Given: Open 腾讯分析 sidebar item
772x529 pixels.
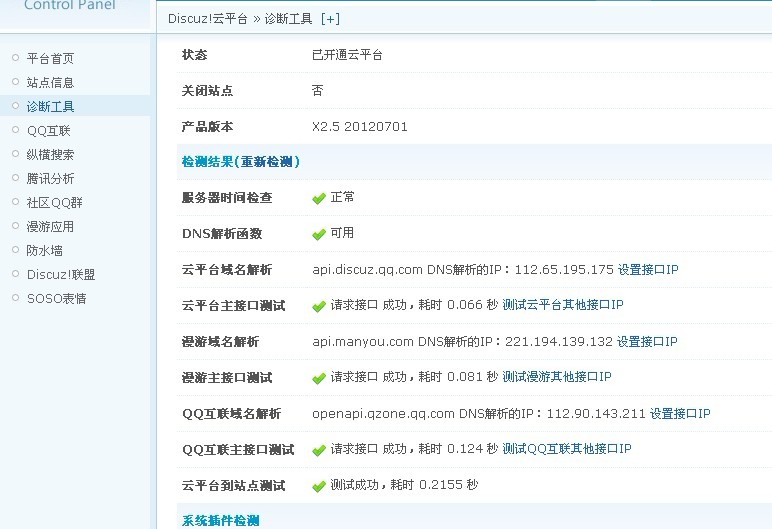Looking at the screenshot, I should (x=50, y=178).
